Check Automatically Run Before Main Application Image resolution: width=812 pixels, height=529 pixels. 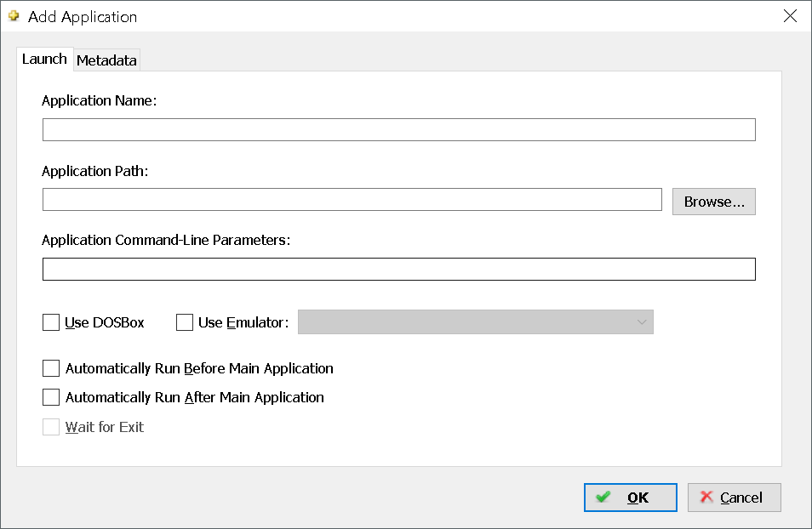click(x=51, y=368)
